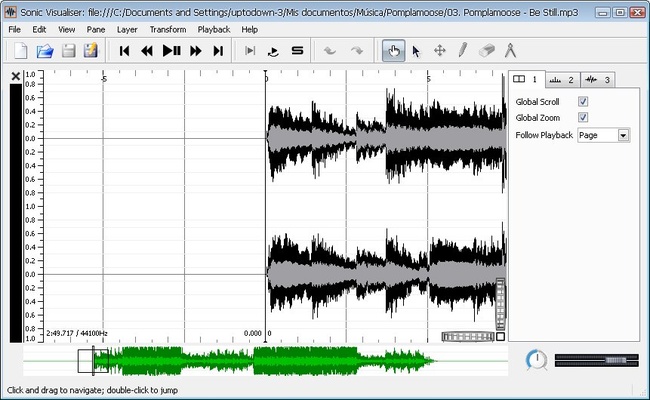This screenshot has height=400, width=650.
Task: Toggle Play/Pause playback
Action: 171,51
